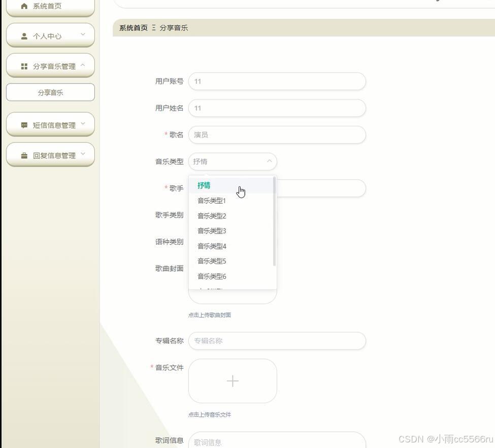Click the 歌曲封面 field label
This screenshot has width=495, height=448.
tap(169, 269)
